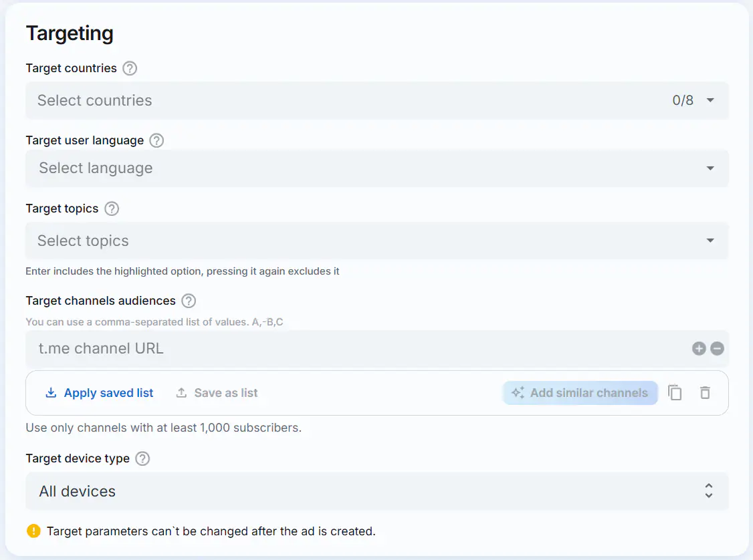Click the comma-separated list hint text
The height and width of the screenshot is (560, 753).
pos(154,321)
